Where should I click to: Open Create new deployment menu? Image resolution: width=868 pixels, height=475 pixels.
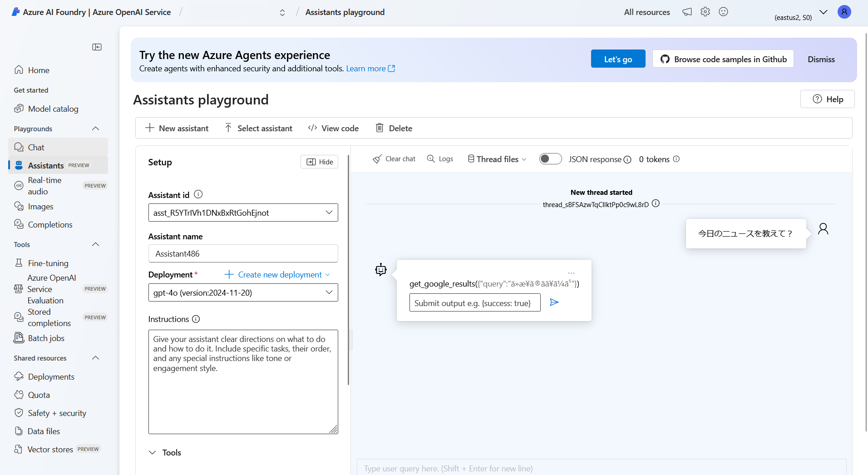(277, 274)
